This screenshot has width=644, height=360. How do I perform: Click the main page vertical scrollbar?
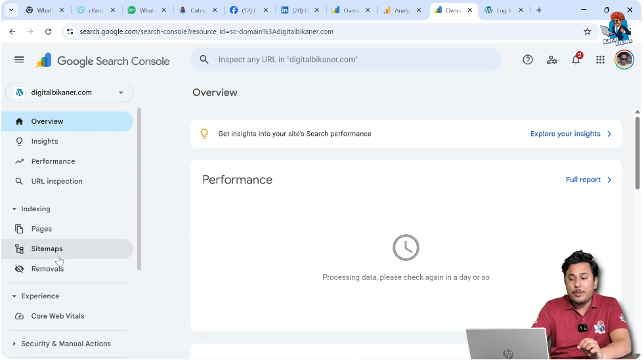click(637, 151)
